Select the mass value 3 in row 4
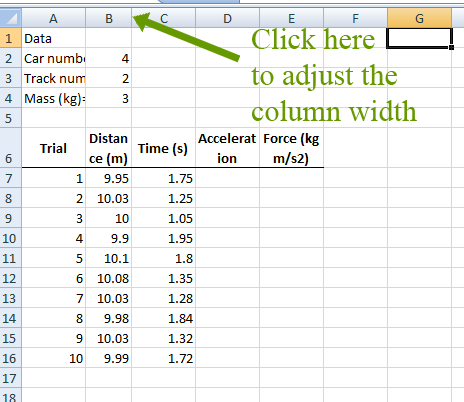This screenshot has height=402, width=464. [109, 98]
